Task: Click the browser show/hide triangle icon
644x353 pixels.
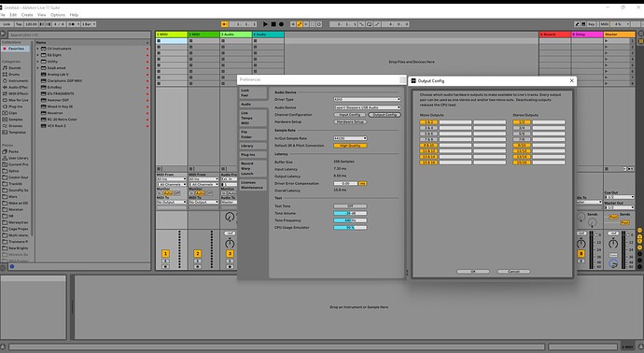Action: [3, 35]
